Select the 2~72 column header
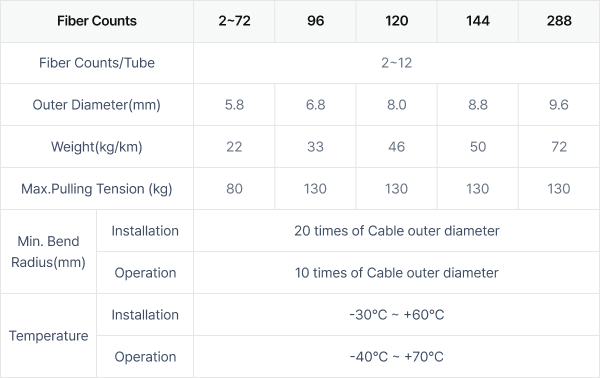The image size is (600, 378). click(234, 21)
